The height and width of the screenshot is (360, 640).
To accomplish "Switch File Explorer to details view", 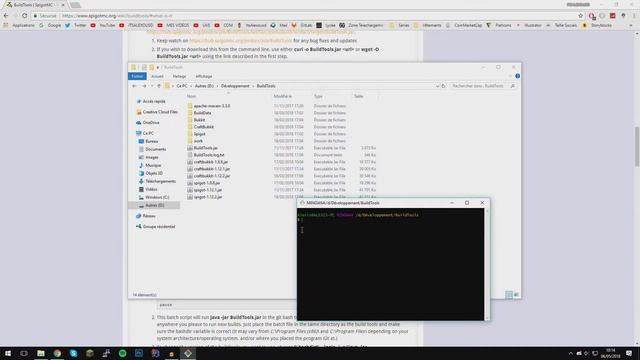I will (x=509, y=294).
